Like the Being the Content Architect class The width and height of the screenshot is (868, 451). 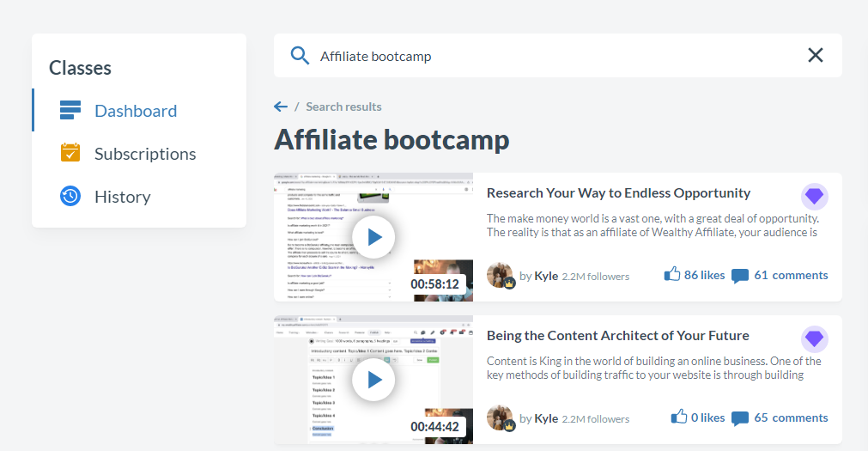(x=679, y=417)
